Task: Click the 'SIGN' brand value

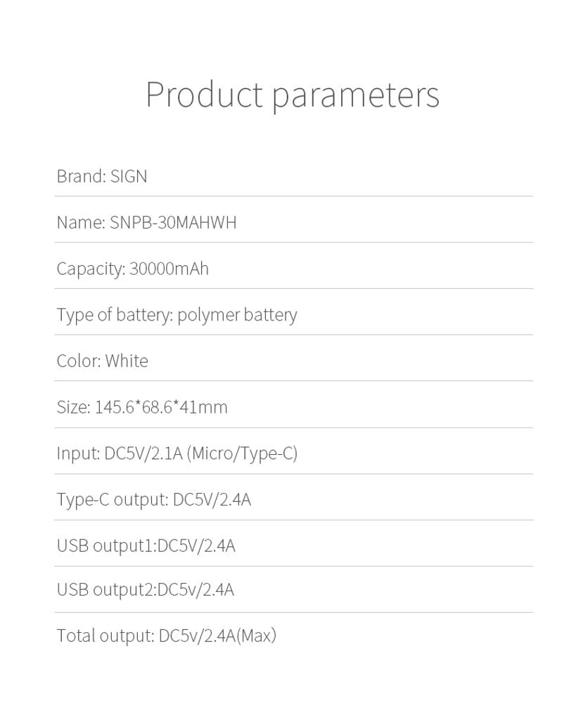Action: (x=129, y=176)
